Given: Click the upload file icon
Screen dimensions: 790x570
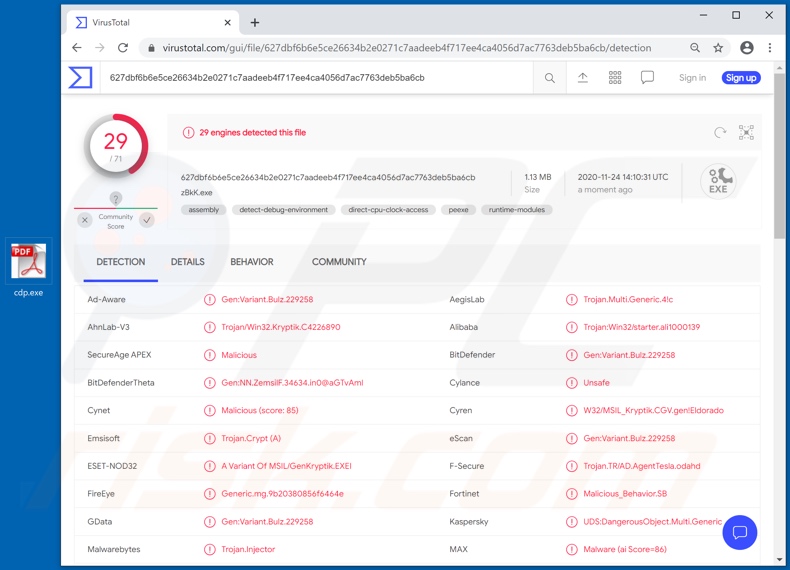Looking at the screenshot, I should 582,78.
